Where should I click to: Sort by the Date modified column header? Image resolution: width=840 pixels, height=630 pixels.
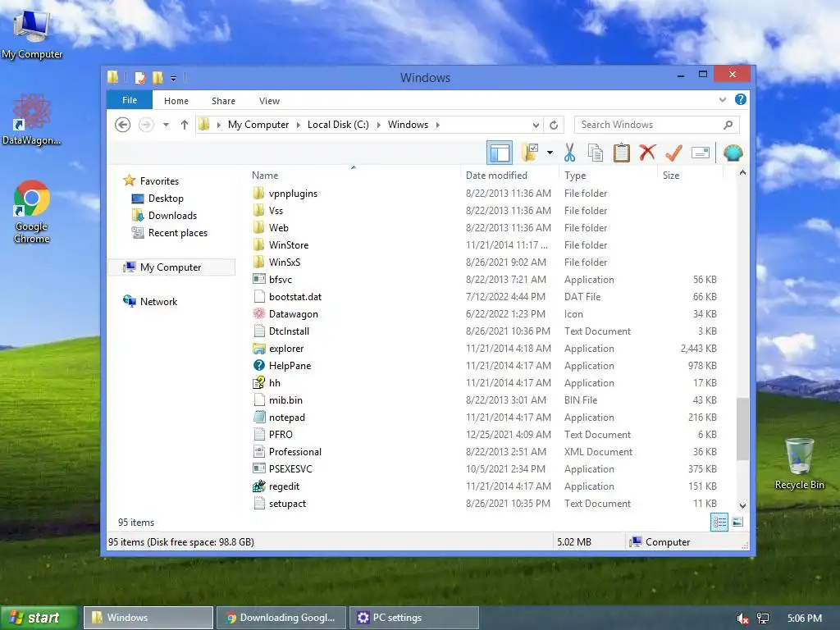coord(496,176)
